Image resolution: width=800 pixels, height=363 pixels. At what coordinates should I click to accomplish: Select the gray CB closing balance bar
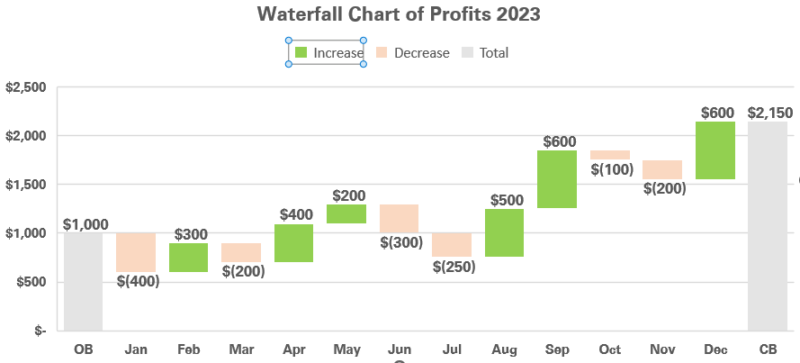pyautogui.click(x=767, y=226)
